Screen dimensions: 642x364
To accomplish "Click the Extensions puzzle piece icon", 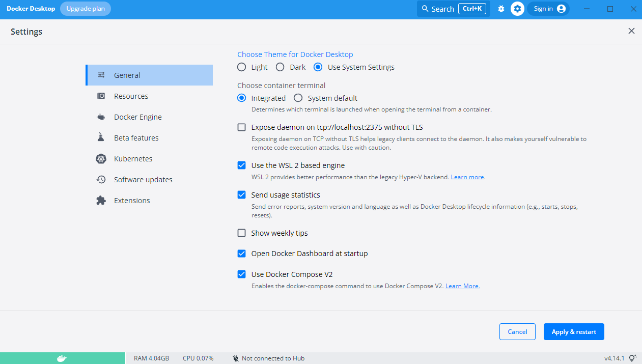I will 101,201.
